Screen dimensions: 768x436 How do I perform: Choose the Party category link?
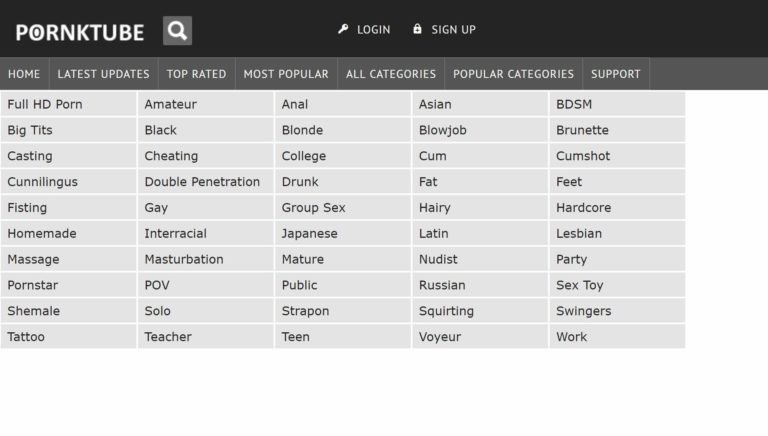point(571,259)
